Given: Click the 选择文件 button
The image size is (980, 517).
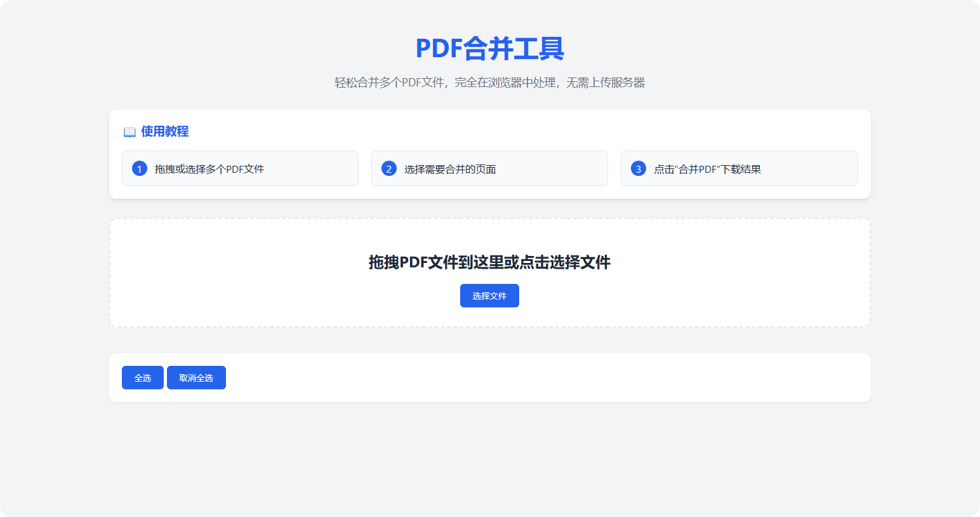Looking at the screenshot, I should tap(489, 296).
